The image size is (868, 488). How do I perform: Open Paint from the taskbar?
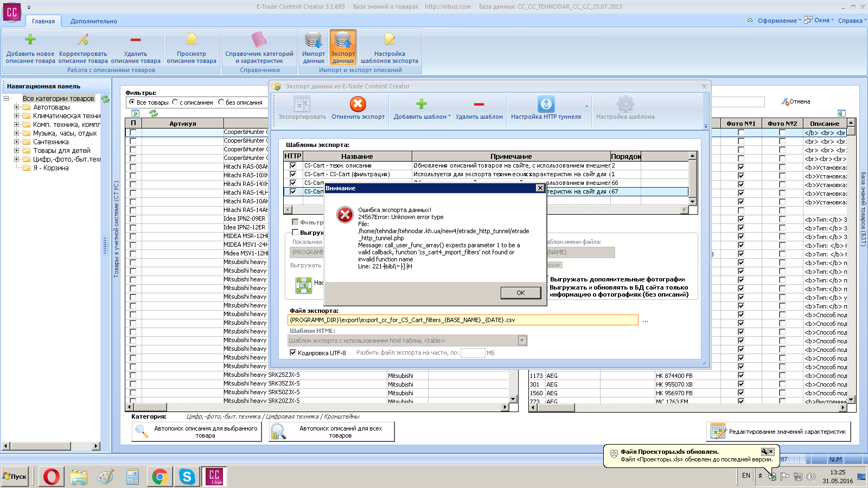click(106, 477)
